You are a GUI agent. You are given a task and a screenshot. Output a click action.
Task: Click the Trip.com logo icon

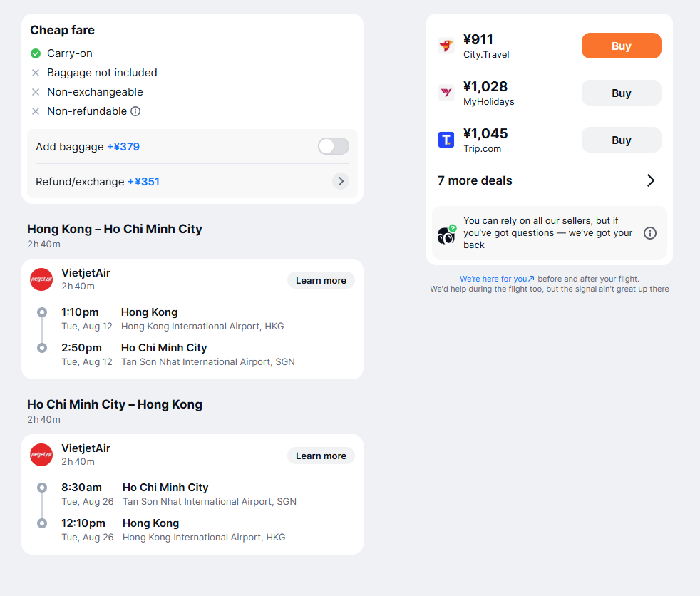(x=446, y=140)
